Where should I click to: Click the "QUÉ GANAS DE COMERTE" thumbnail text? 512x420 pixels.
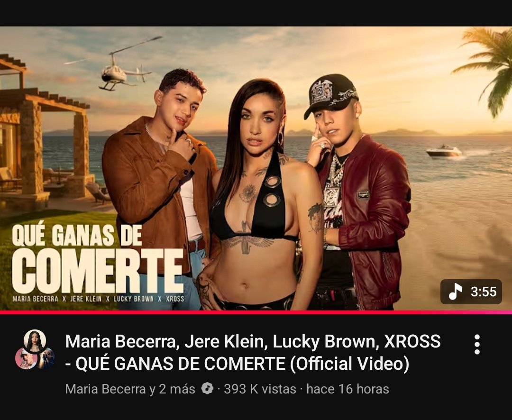[97, 258]
